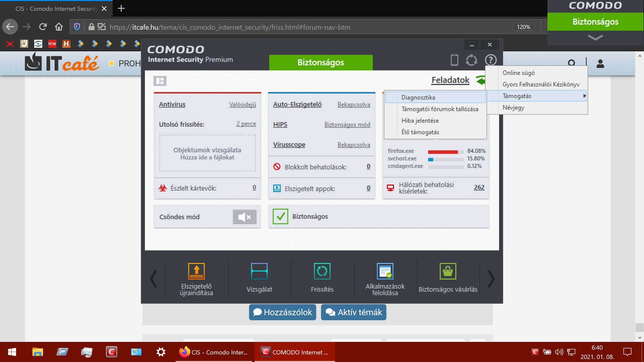The image size is (644, 362).
Task: Click the refresh/upgrade circular icon in Comodo header
Action: click(x=471, y=60)
